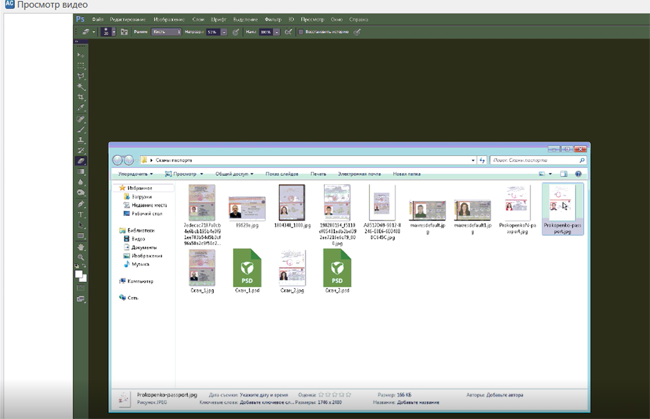This screenshot has width=650, height=419.
Task: Open the Photoshop 'Файл' menu
Action: [98, 19]
